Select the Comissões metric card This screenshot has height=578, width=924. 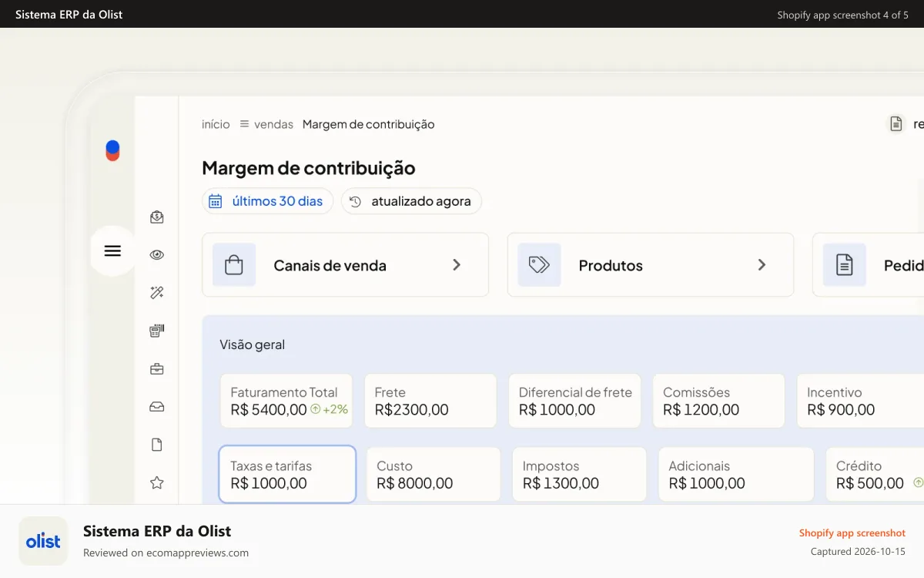[x=718, y=401]
